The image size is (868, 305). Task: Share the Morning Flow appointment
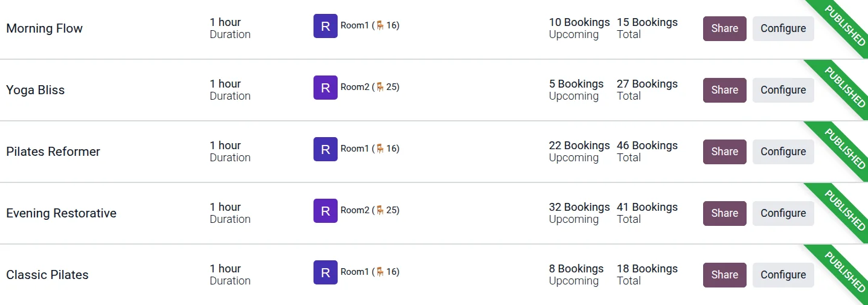(x=724, y=28)
